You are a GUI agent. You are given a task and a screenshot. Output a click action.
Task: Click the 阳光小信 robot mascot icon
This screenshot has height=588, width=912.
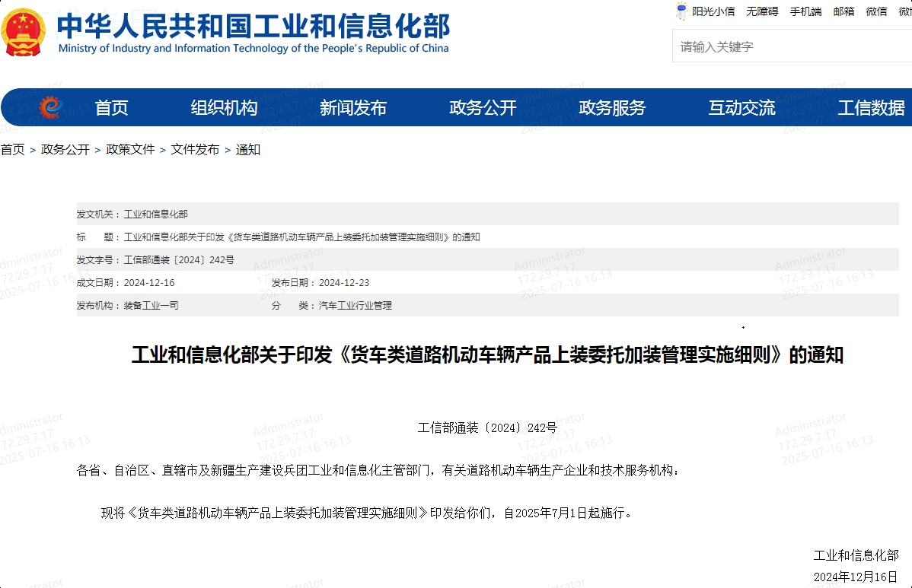681,11
